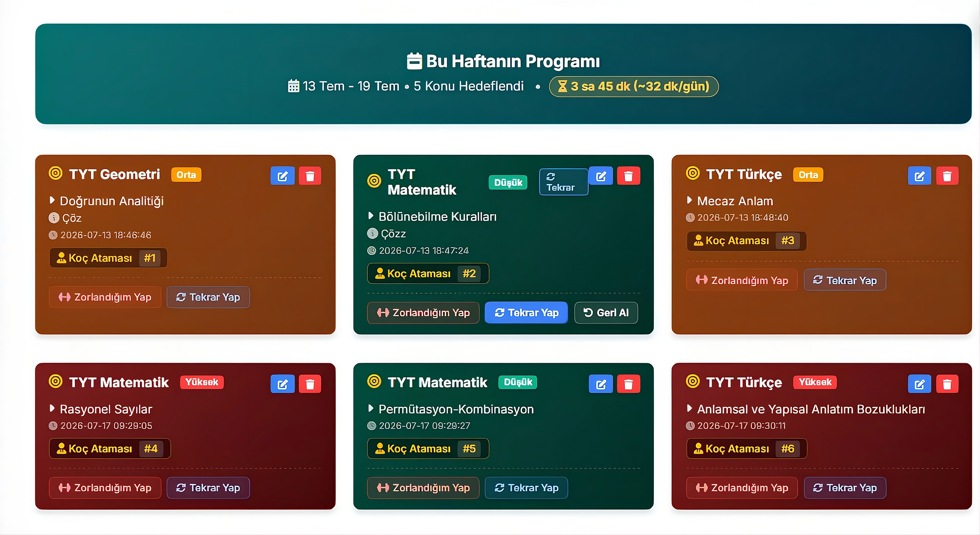Image resolution: width=980 pixels, height=535 pixels.
Task: Expand the Bölünebilme Kuralları topic arrow
Action: coord(371,216)
